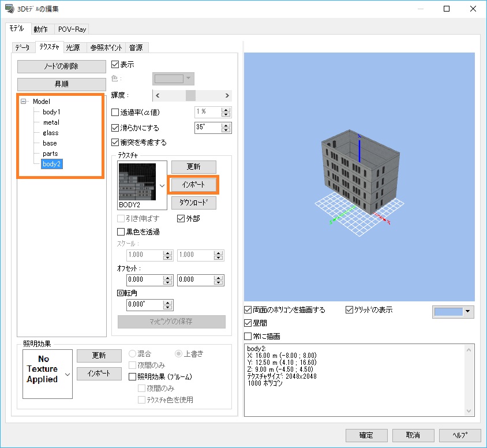Increase first offset with up arrow
The width and height of the screenshot is (487, 448).
click(x=168, y=278)
